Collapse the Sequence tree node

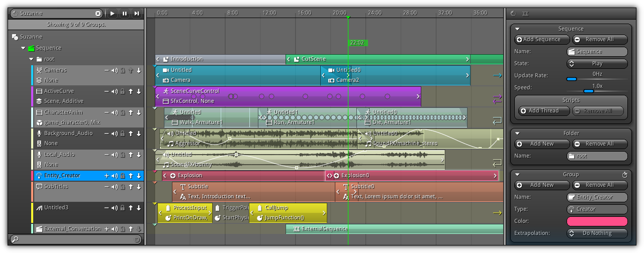pyautogui.click(x=23, y=48)
